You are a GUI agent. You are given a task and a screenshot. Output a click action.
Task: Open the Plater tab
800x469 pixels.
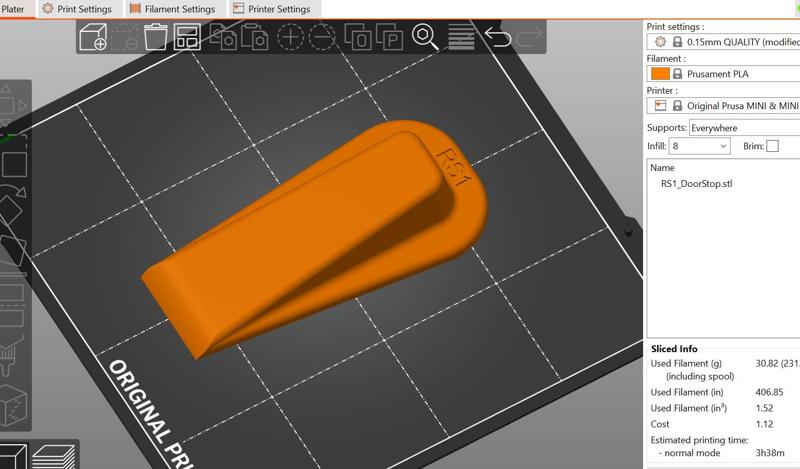(x=13, y=9)
